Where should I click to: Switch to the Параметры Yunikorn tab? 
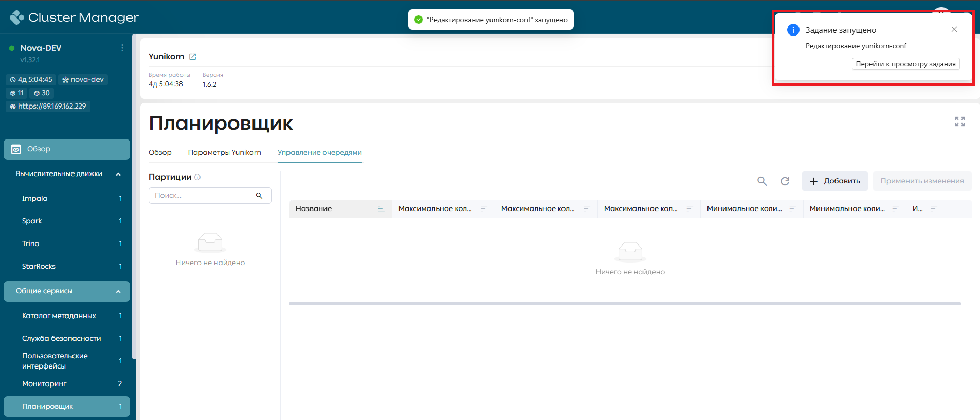click(225, 152)
